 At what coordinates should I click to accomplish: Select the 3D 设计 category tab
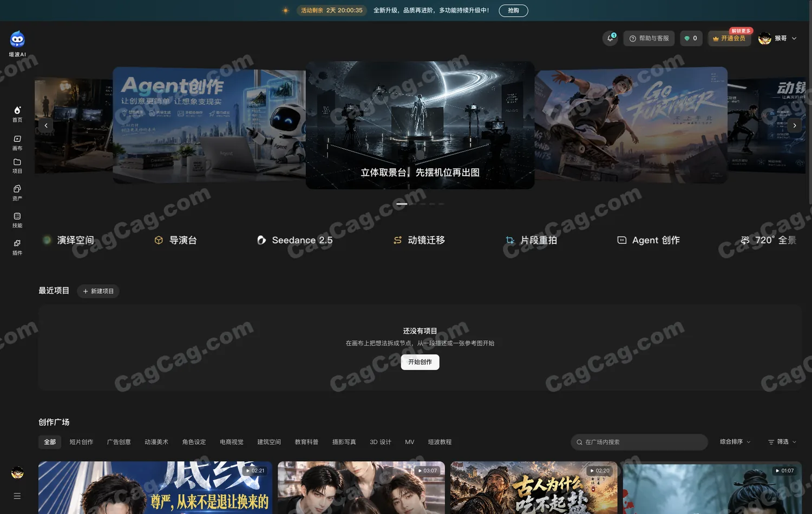tap(381, 442)
